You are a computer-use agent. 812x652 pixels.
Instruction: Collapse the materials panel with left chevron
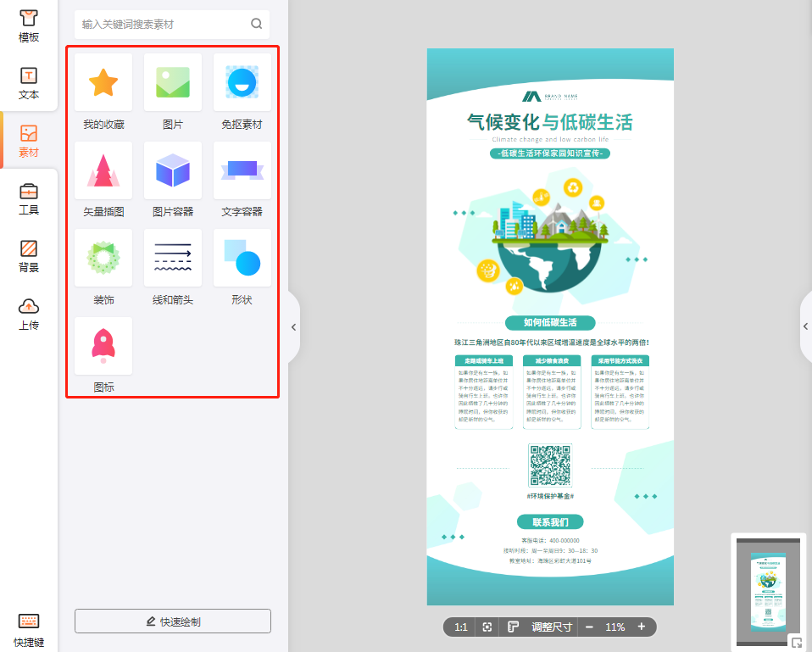pyautogui.click(x=292, y=326)
